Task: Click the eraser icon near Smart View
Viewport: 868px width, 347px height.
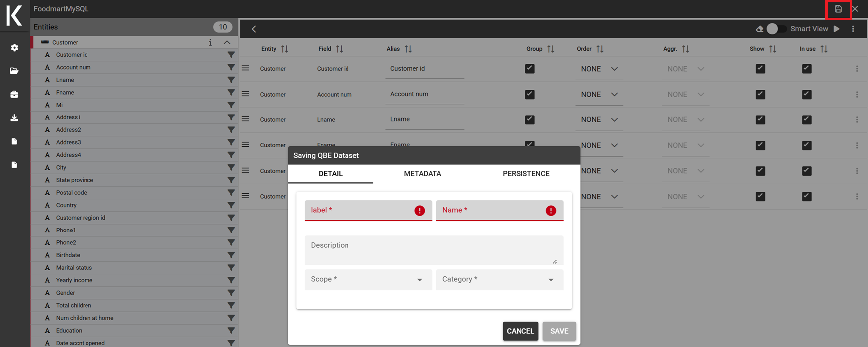Action: click(x=759, y=29)
